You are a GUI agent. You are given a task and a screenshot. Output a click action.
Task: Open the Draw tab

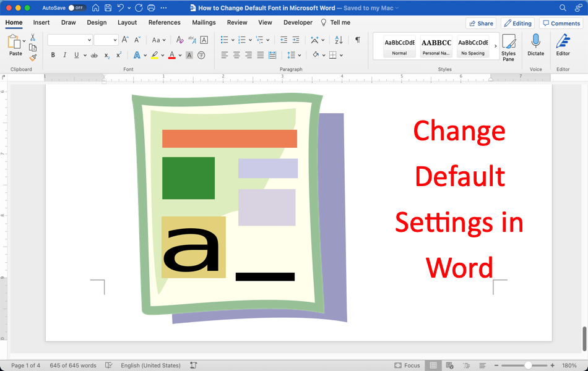coord(69,22)
